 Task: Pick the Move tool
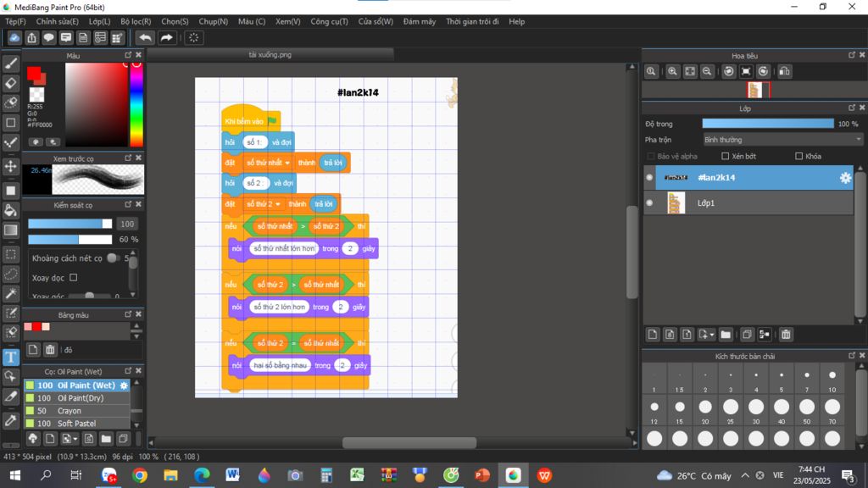(x=11, y=166)
